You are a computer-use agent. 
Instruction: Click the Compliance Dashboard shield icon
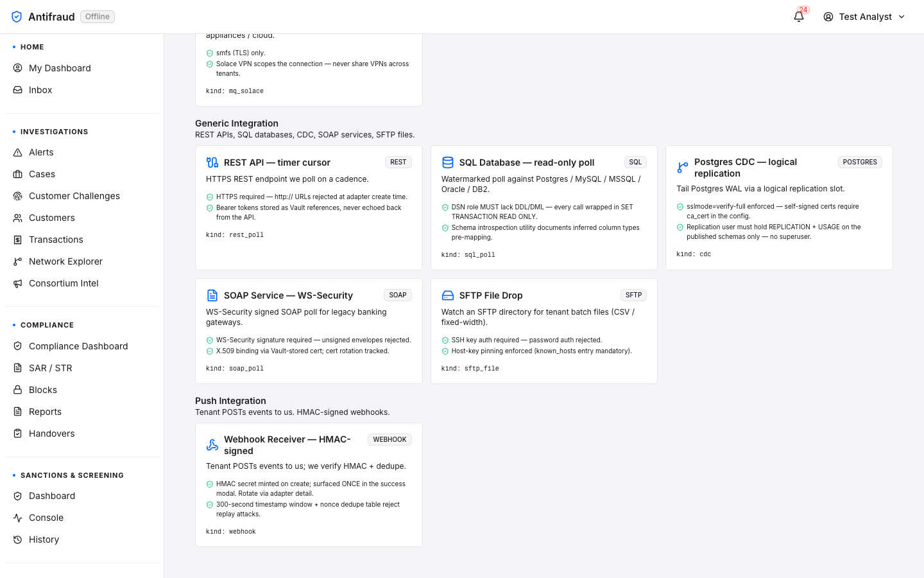coord(18,346)
